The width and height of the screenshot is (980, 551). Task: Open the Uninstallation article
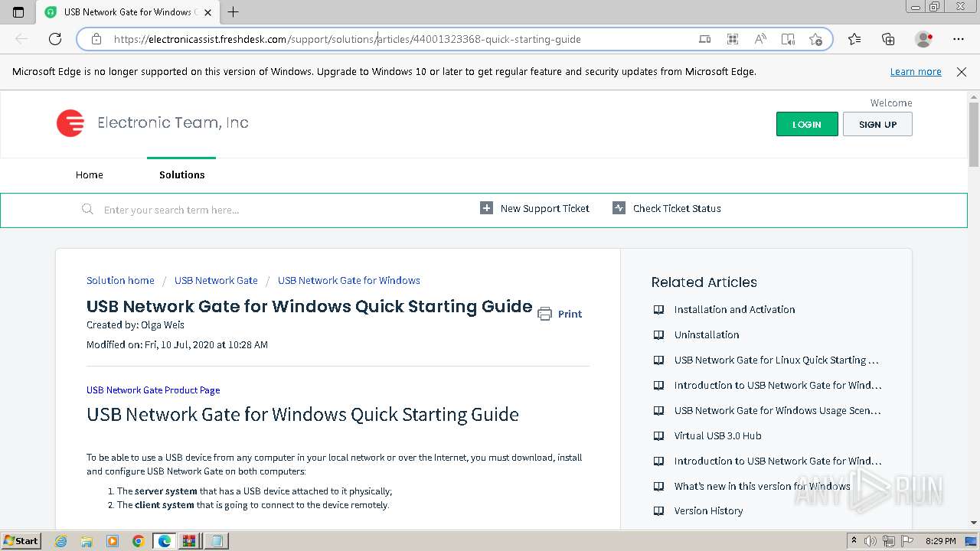click(x=707, y=334)
